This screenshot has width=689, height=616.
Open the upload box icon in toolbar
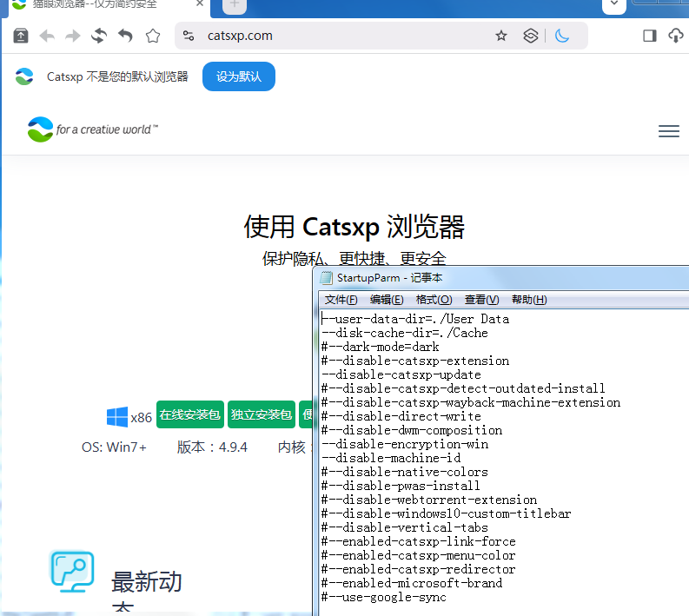[x=21, y=36]
